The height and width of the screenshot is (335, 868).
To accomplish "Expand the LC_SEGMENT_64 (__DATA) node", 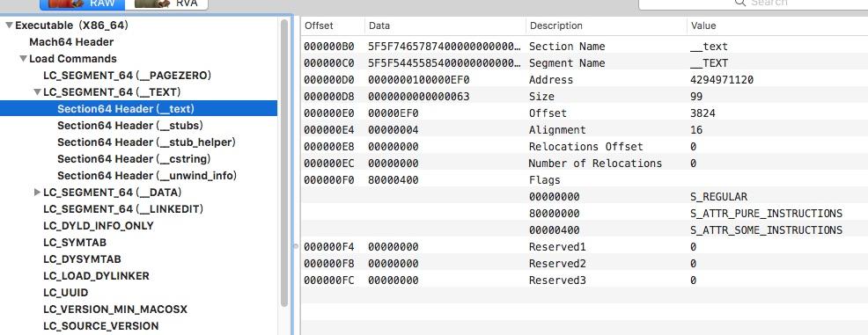I will tap(37, 193).
